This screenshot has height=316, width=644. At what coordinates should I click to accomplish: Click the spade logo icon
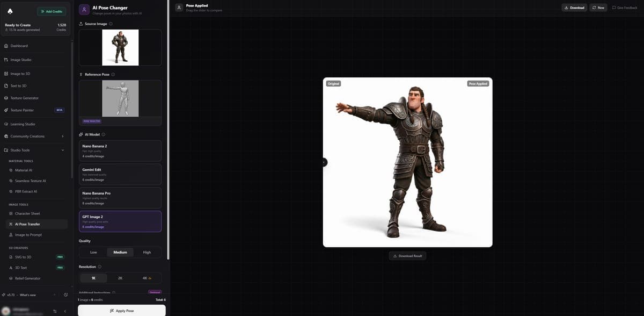[x=11, y=11]
